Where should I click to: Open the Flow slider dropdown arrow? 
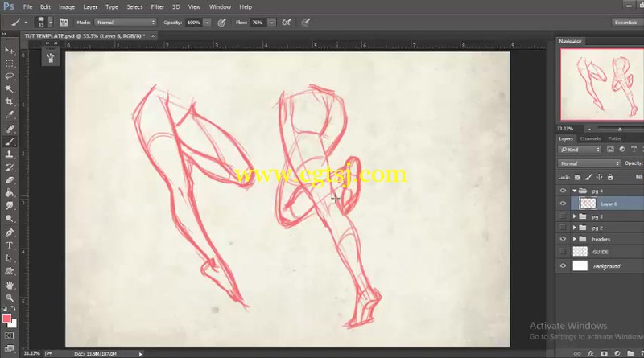coord(271,23)
